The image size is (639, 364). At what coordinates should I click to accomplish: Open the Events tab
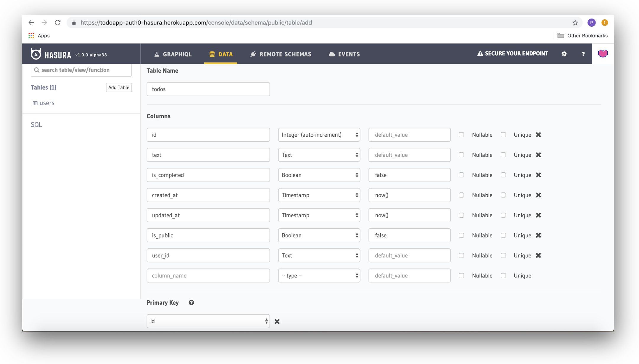click(344, 54)
